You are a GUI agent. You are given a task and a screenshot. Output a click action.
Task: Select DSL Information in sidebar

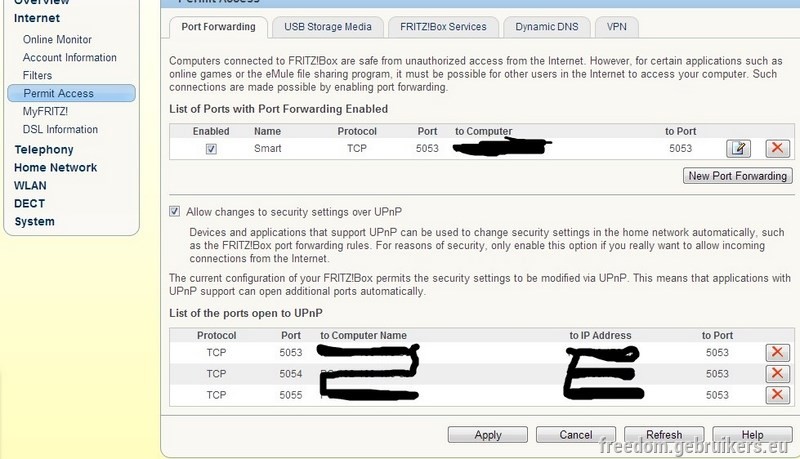pyautogui.click(x=60, y=130)
